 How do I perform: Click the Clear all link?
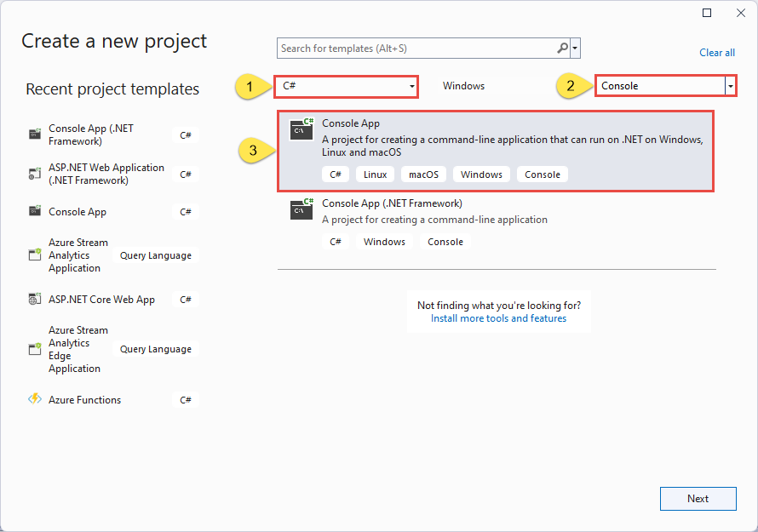tap(716, 52)
